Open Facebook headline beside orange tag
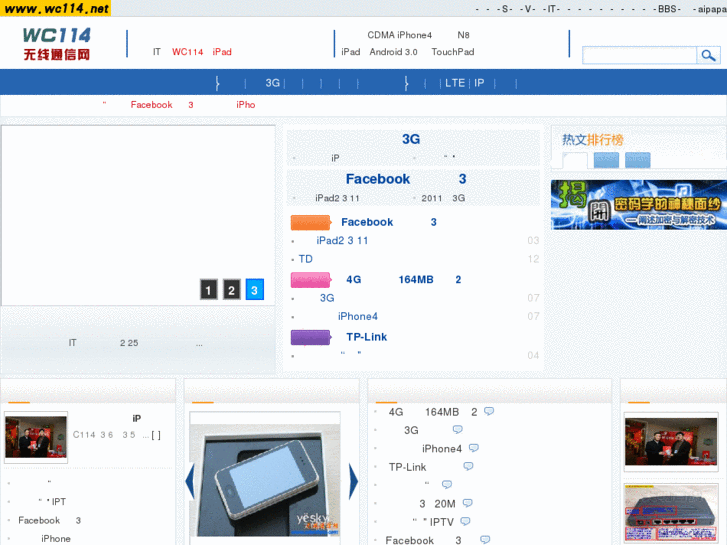Viewport: 727px width, 545px height. [389, 222]
